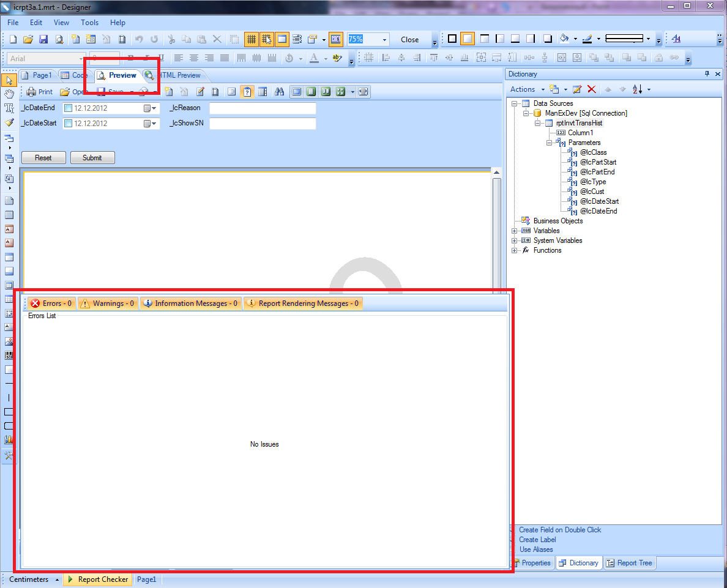Open the border style line dropdown

(x=648, y=39)
